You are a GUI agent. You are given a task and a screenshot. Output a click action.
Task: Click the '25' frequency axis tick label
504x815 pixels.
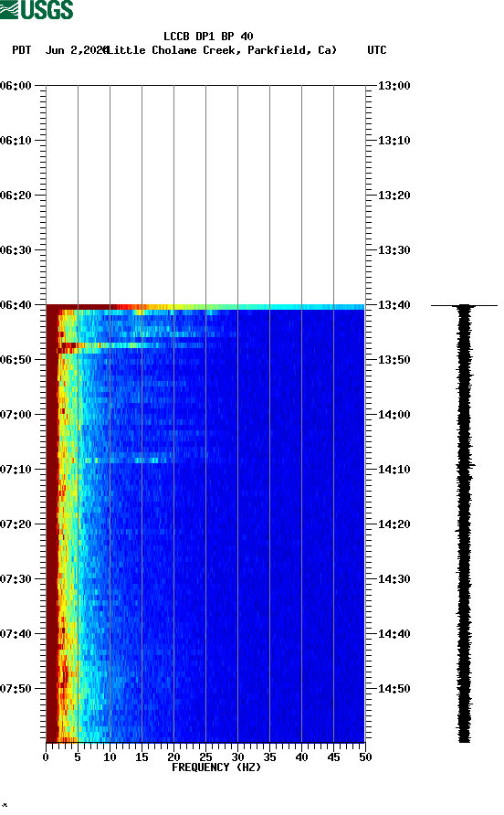(x=205, y=757)
